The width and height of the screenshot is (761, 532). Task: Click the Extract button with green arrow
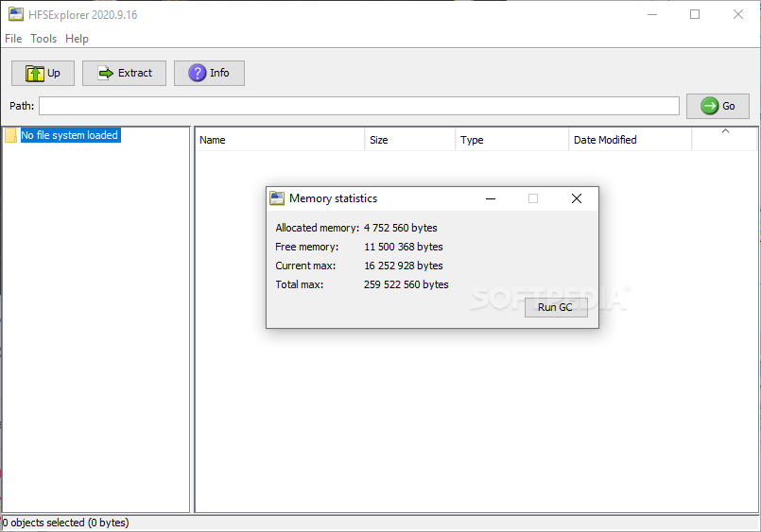(124, 73)
